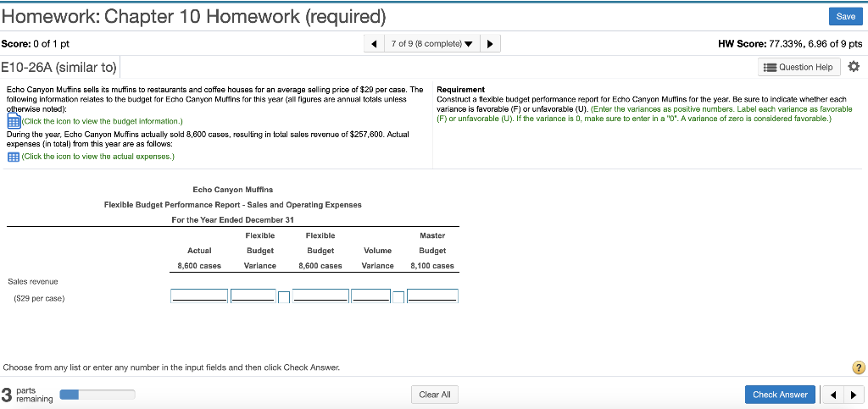Screen dimensions: 868x409
Task: Click the 'Score: 0 of 1 pt' text
Action: tap(36, 44)
